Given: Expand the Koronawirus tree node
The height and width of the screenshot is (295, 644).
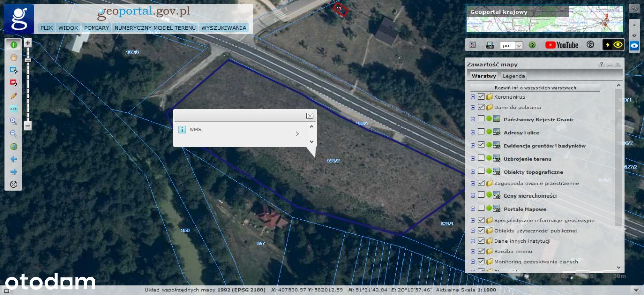Looking at the screenshot, I should click(473, 96).
